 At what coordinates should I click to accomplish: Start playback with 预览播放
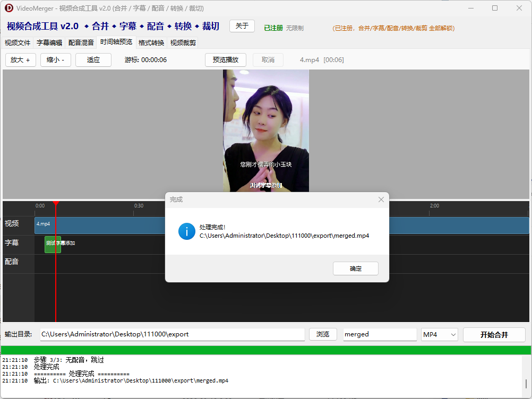[225, 60]
